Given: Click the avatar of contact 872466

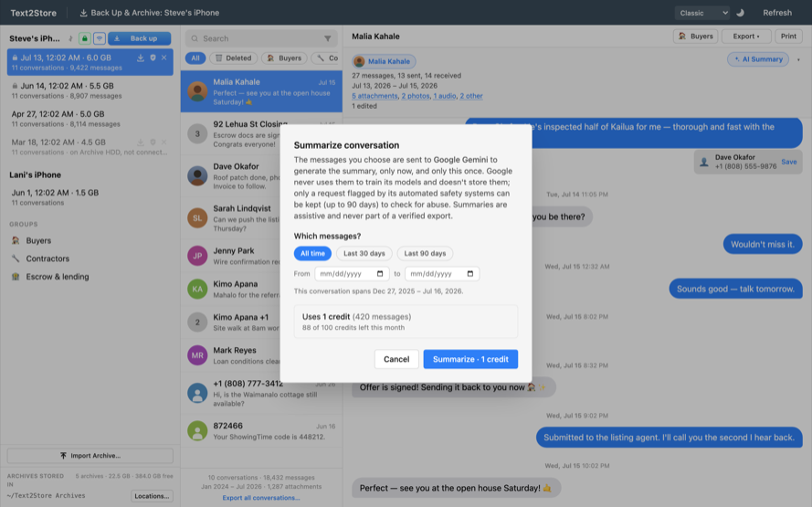Looking at the screenshot, I should [x=197, y=431].
